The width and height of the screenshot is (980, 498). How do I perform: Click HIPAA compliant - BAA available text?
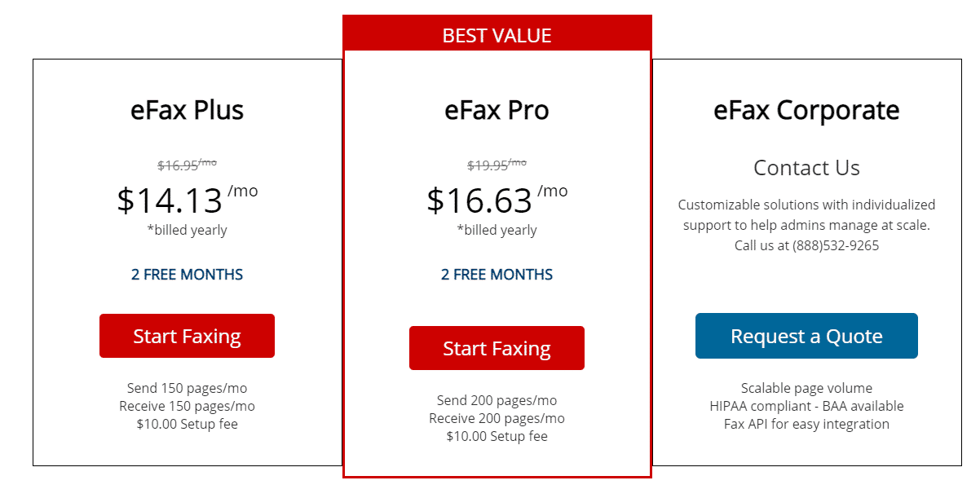806,406
